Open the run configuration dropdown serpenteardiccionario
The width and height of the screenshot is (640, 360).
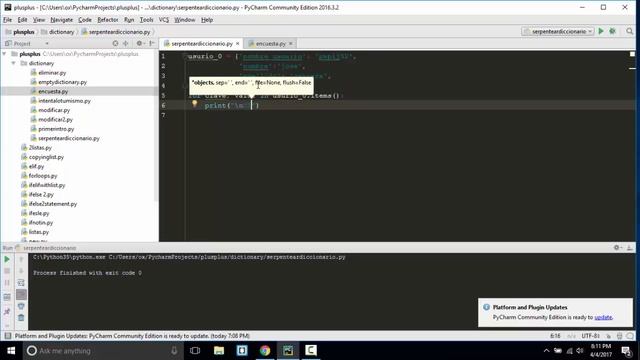[x=558, y=31]
